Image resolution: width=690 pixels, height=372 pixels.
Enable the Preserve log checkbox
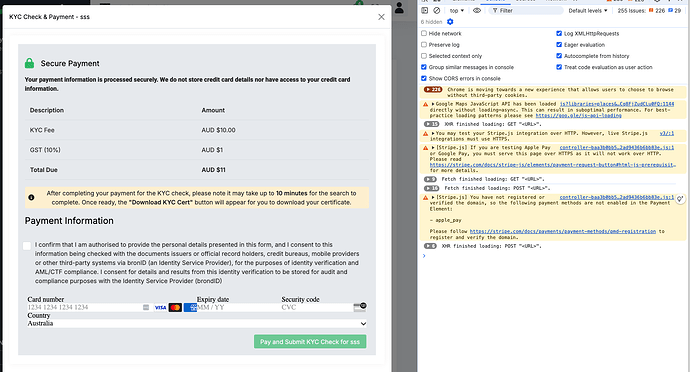424,44
